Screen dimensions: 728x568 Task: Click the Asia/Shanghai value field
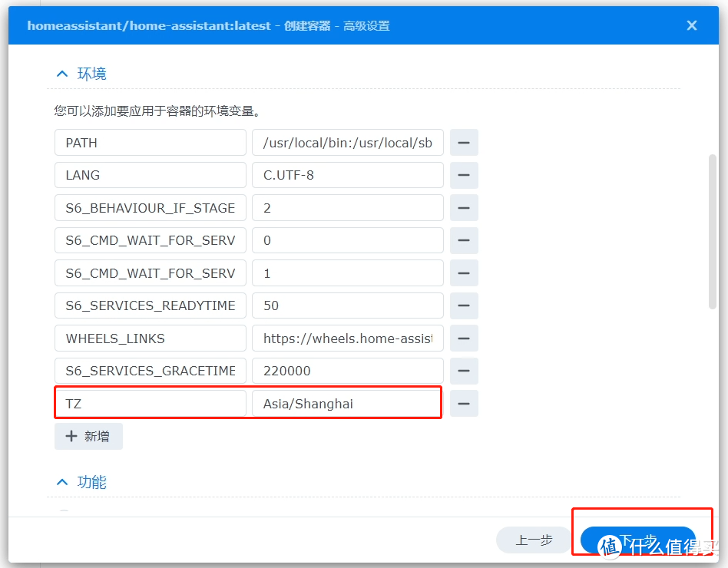(347, 403)
